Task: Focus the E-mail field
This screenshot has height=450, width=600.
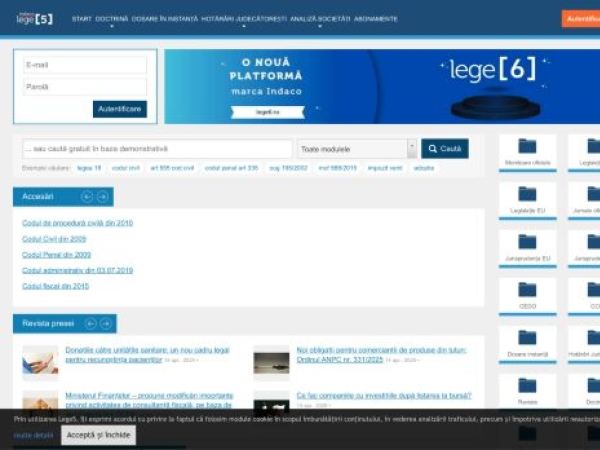Action: (85, 65)
